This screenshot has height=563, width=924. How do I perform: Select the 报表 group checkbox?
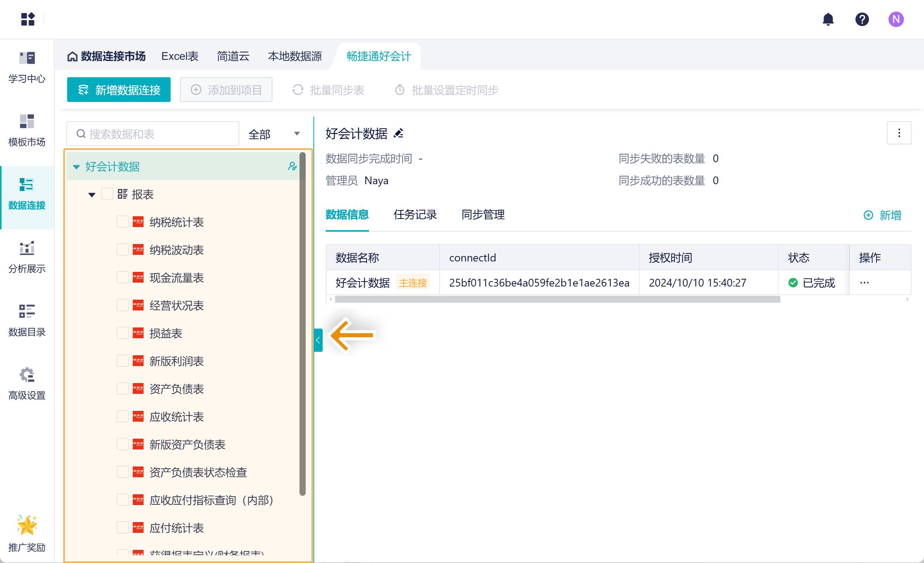107,194
